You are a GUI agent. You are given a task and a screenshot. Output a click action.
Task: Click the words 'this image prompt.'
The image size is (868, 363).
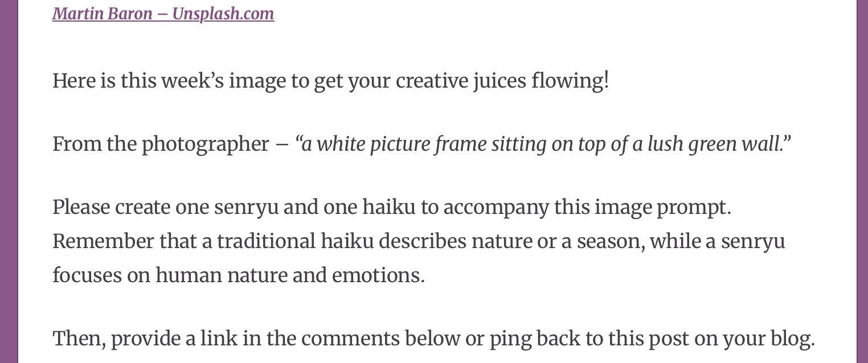[642, 208]
